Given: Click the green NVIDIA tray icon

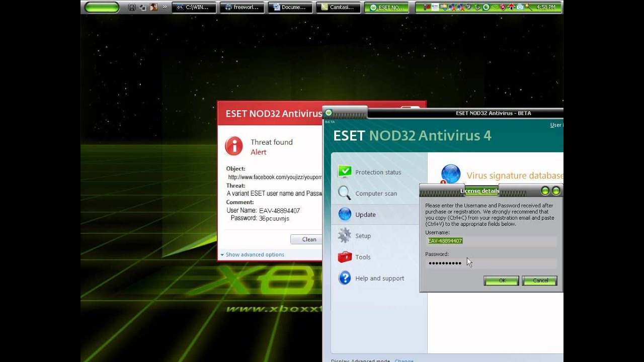Looking at the screenshot, I should point(495,7).
